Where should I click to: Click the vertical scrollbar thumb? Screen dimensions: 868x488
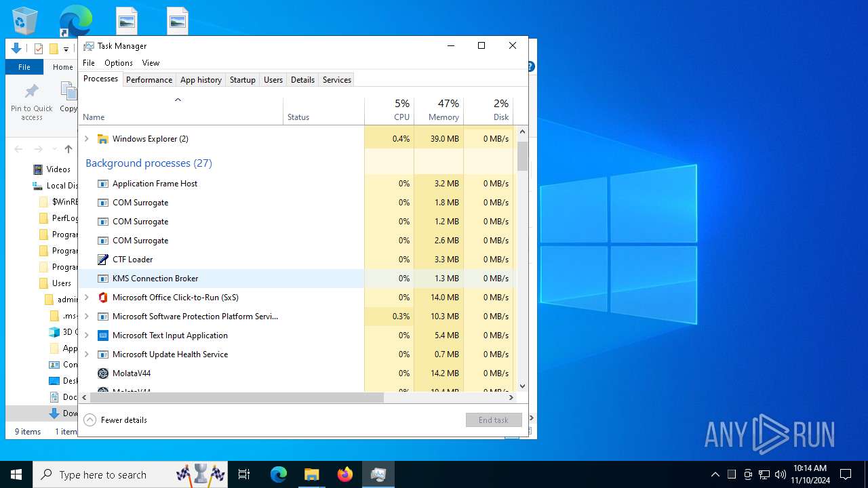[x=522, y=156]
